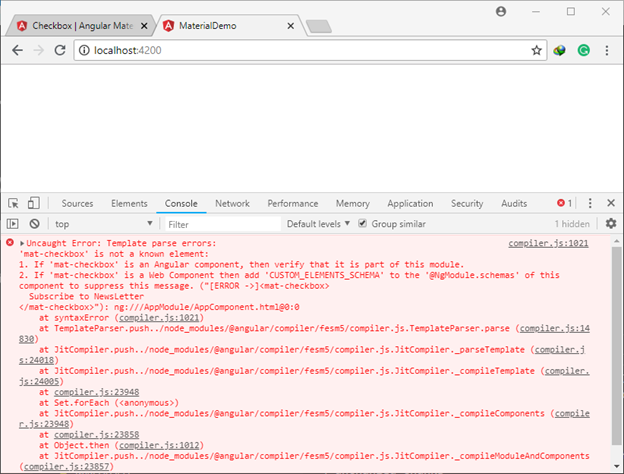Click the localhost:4200 address bar
Screen dimensions: 624x474
click(x=310, y=50)
